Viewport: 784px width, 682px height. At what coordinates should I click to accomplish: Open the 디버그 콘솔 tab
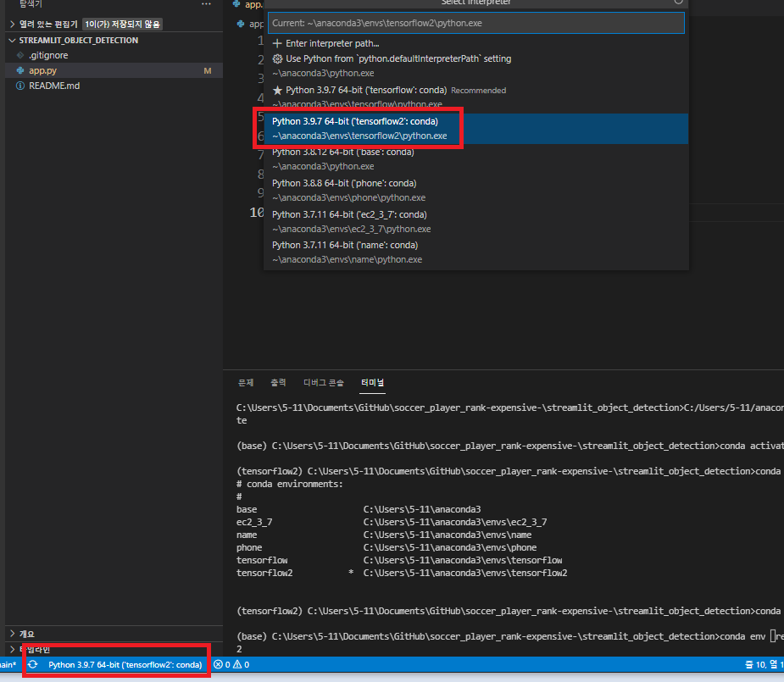pyautogui.click(x=324, y=383)
